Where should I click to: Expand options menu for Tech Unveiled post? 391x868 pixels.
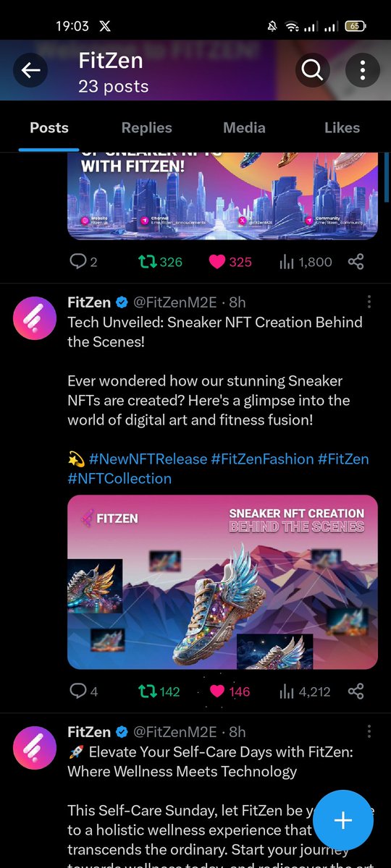(369, 302)
